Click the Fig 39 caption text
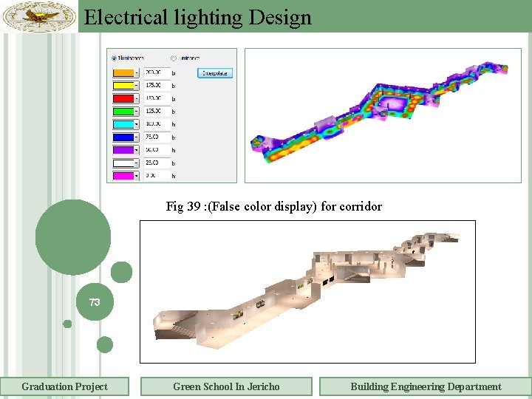 274,206
